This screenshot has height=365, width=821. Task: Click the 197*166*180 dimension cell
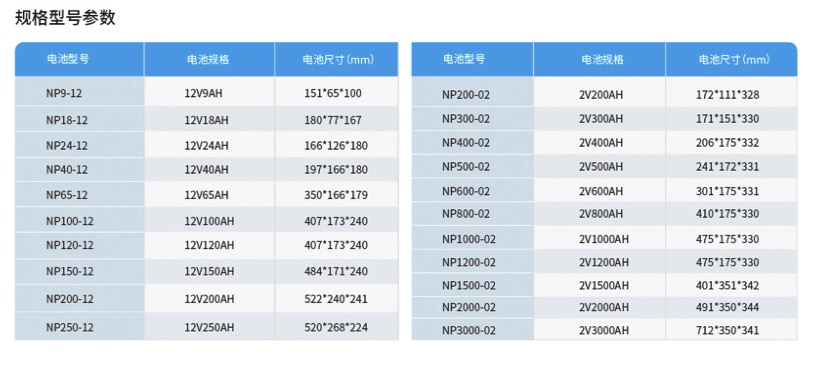pos(336,170)
